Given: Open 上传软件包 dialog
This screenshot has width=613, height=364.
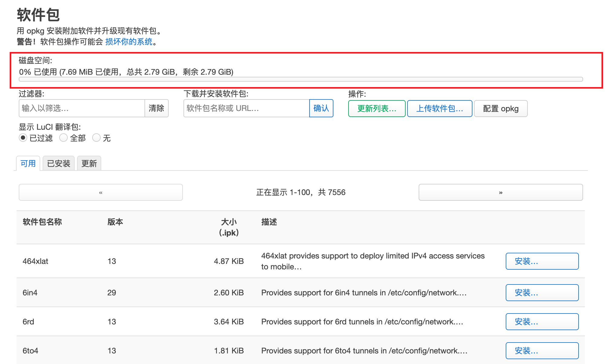Looking at the screenshot, I should (x=439, y=109).
